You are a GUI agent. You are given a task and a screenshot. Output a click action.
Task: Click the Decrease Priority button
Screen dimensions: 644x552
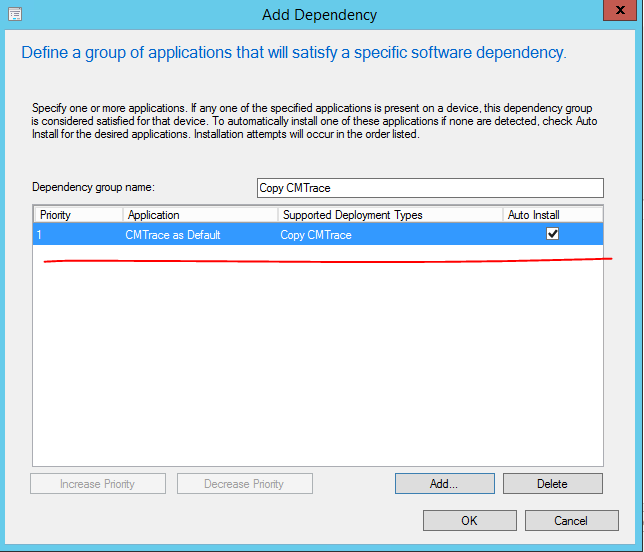[244, 484]
